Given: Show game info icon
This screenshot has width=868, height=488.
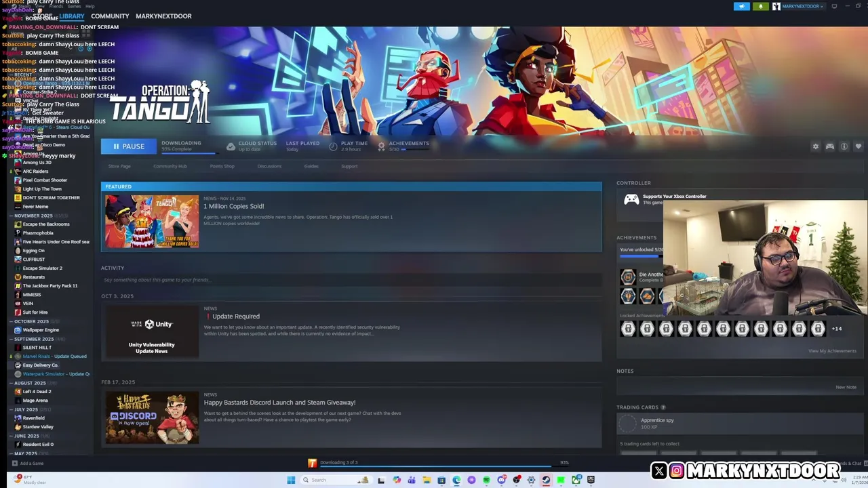Looking at the screenshot, I should [844, 146].
